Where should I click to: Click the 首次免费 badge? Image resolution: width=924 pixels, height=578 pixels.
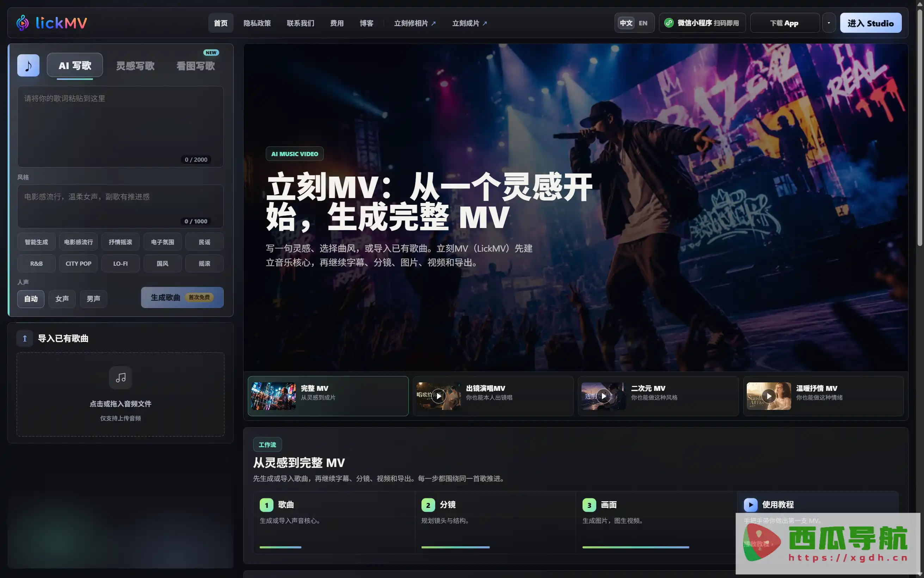[199, 297]
